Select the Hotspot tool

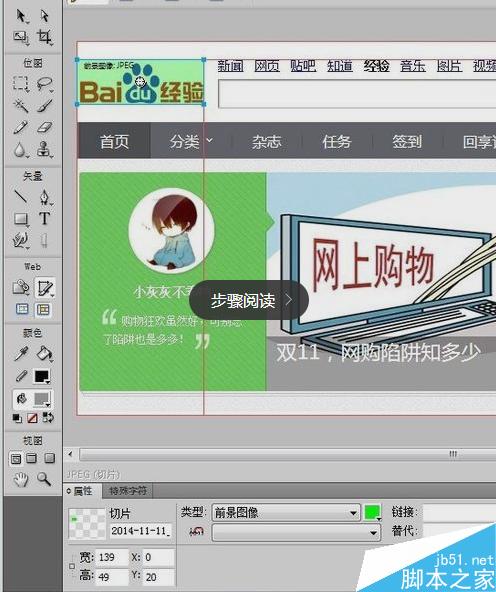(x=21, y=288)
